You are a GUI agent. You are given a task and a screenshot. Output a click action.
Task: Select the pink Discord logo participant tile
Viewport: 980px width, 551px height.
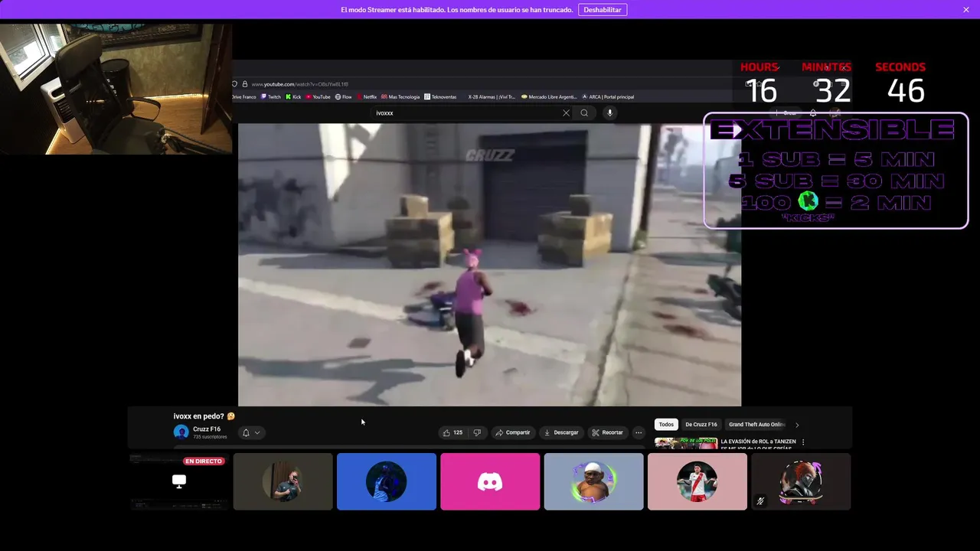pyautogui.click(x=490, y=481)
